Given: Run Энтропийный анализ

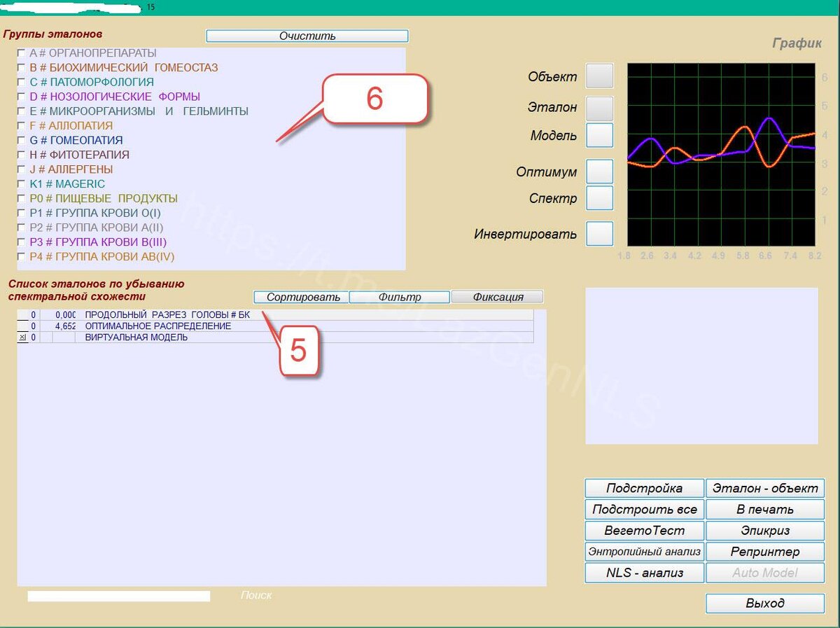Looking at the screenshot, I should pyautogui.click(x=644, y=551).
